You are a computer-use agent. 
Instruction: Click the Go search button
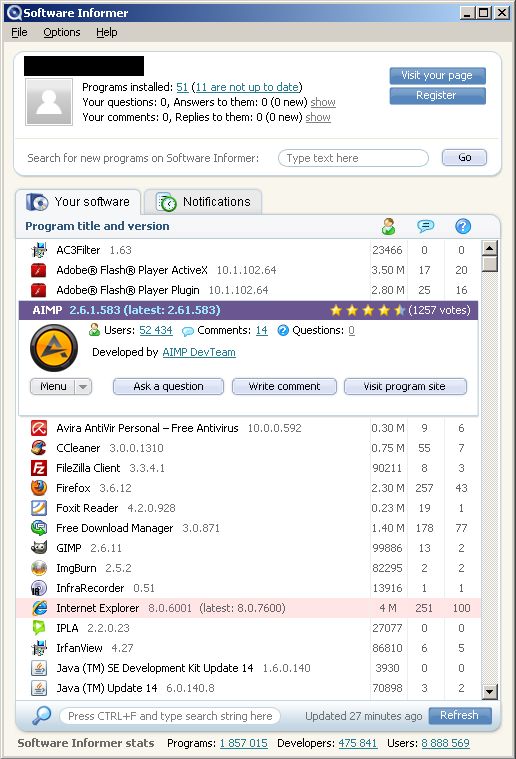pyautogui.click(x=464, y=157)
